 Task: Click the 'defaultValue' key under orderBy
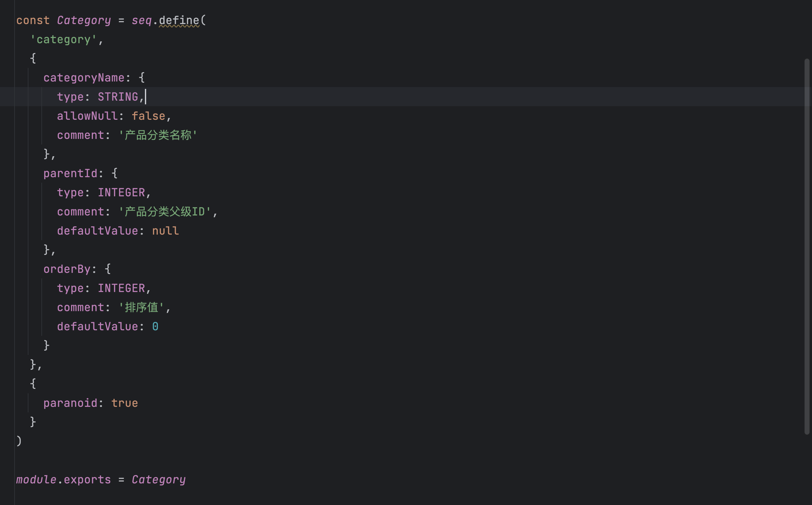(x=97, y=327)
